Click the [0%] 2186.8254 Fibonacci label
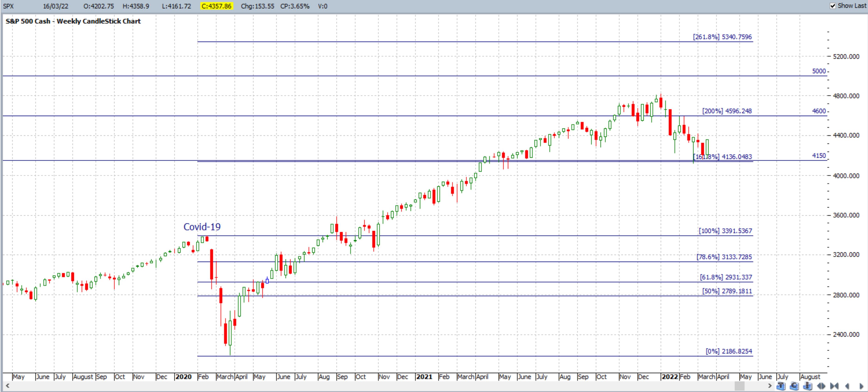Image resolution: width=868 pixels, height=392 pixels. pos(729,351)
